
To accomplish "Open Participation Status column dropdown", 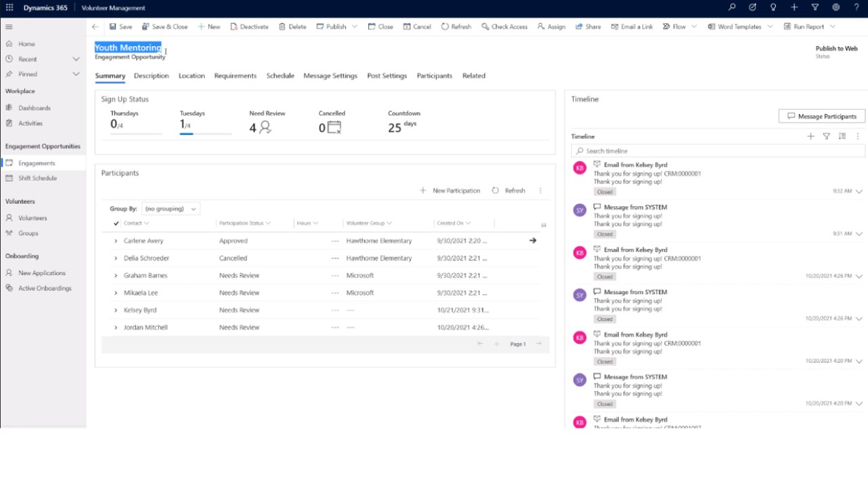I will tap(268, 223).
